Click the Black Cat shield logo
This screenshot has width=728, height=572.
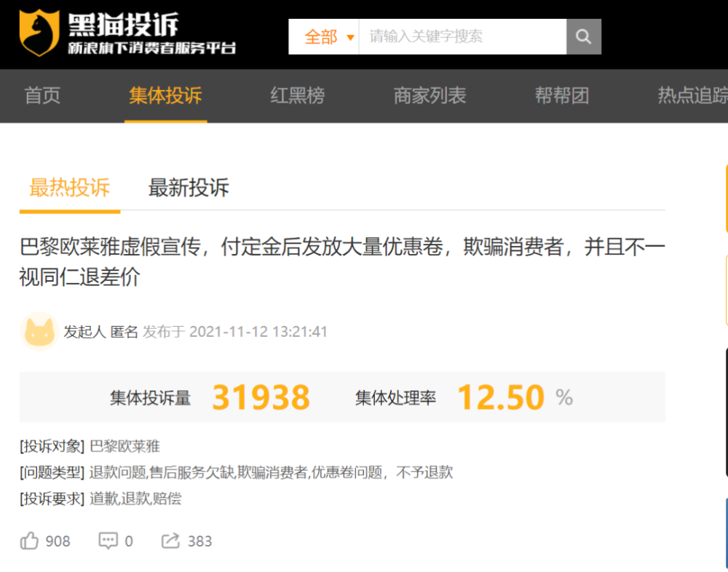[x=39, y=33]
